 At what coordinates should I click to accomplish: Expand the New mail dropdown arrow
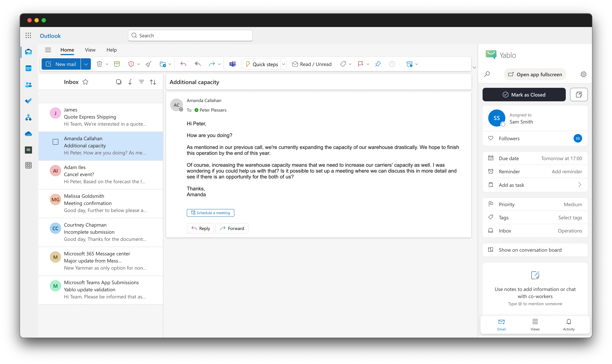pyautogui.click(x=86, y=64)
